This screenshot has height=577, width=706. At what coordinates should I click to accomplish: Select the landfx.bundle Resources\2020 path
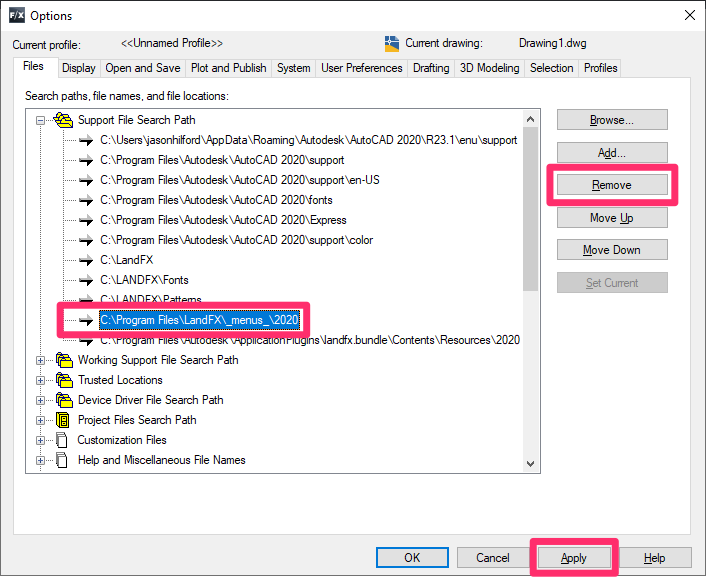(310, 340)
